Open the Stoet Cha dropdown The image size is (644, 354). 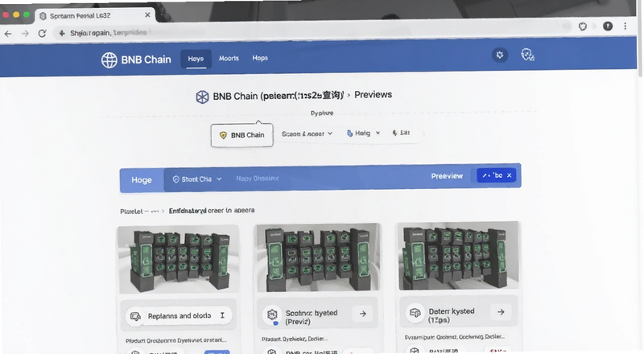pyautogui.click(x=197, y=179)
